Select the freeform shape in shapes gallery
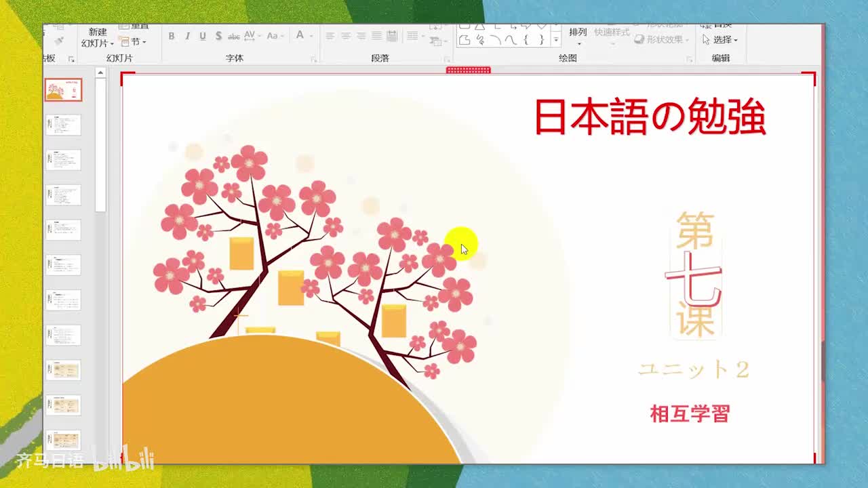 tap(464, 40)
